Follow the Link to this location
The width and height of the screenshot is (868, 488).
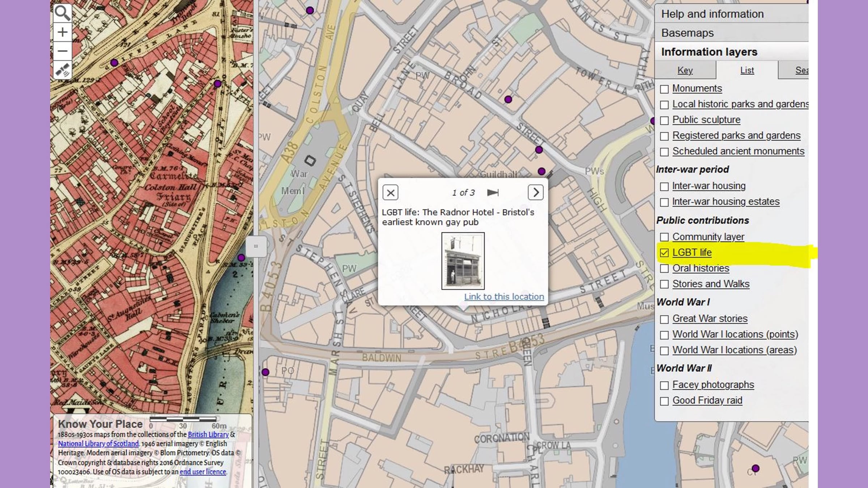click(504, 296)
